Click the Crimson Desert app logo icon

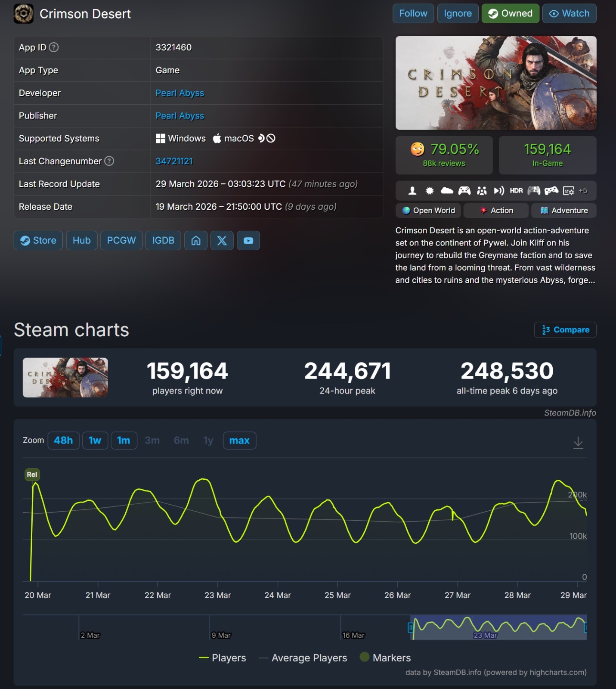click(x=23, y=14)
